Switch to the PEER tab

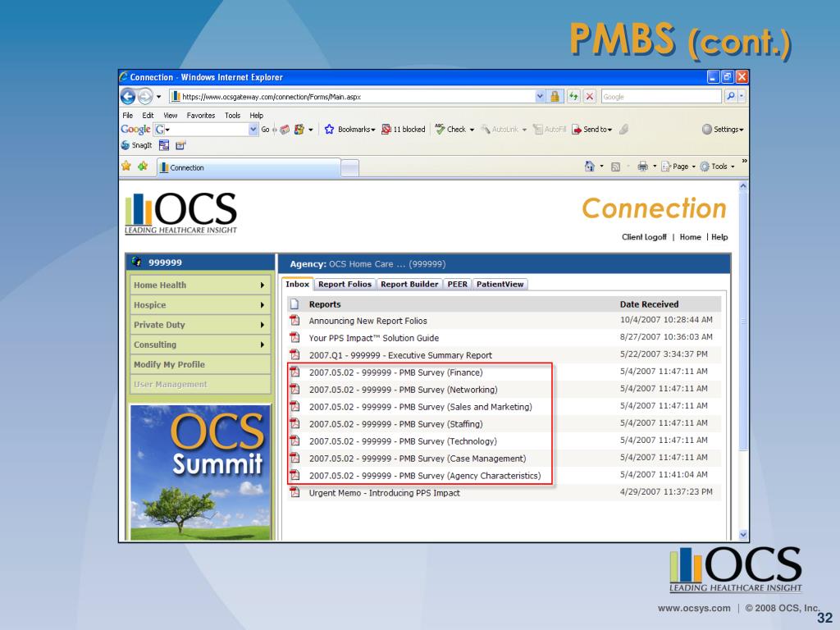458,284
